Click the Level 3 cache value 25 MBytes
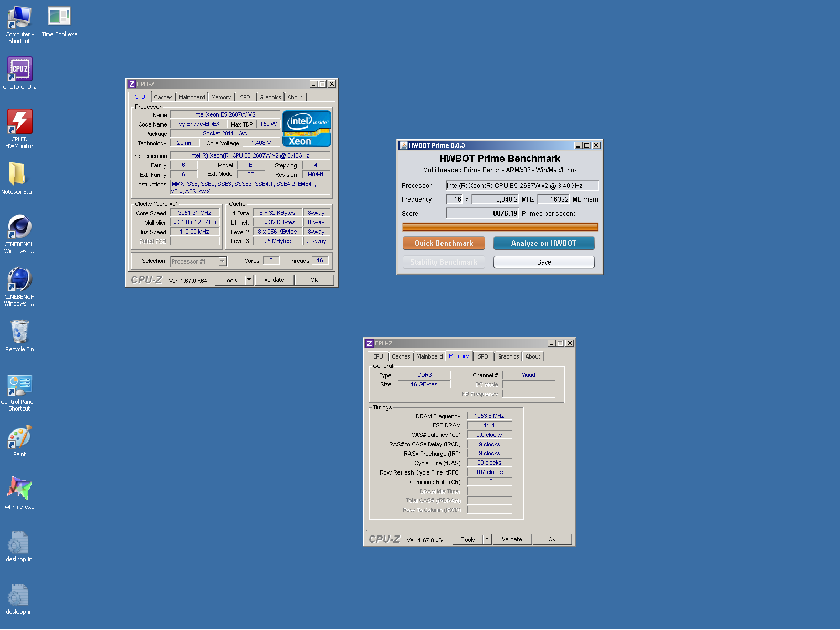840x630 pixels. [x=278, y=241]
